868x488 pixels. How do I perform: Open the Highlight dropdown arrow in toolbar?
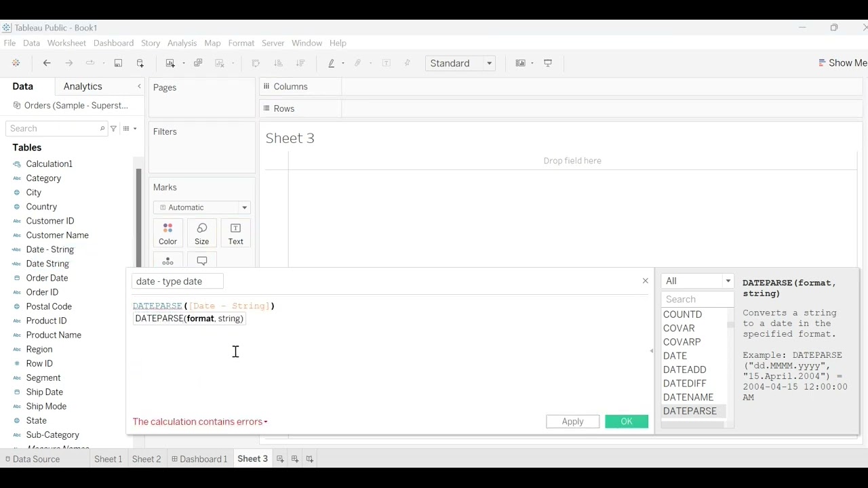click(x=343, y=63)
